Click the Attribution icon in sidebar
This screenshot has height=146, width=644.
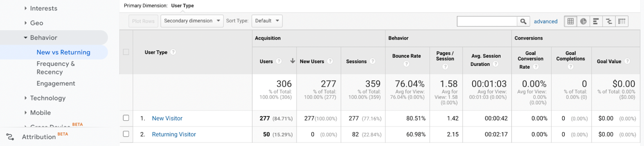point(10,137)
